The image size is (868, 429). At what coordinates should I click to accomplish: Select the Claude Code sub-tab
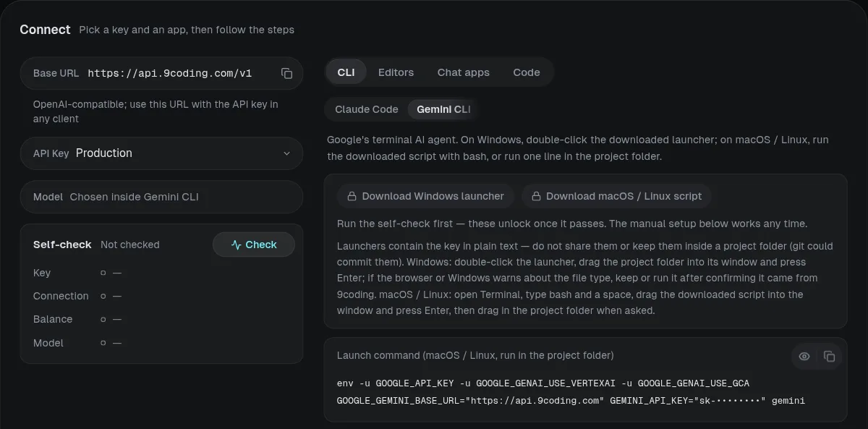[367, 109]
